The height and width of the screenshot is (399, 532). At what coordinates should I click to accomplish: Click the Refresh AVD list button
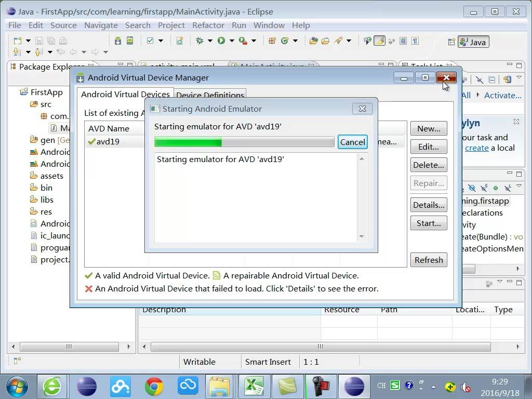429,260
